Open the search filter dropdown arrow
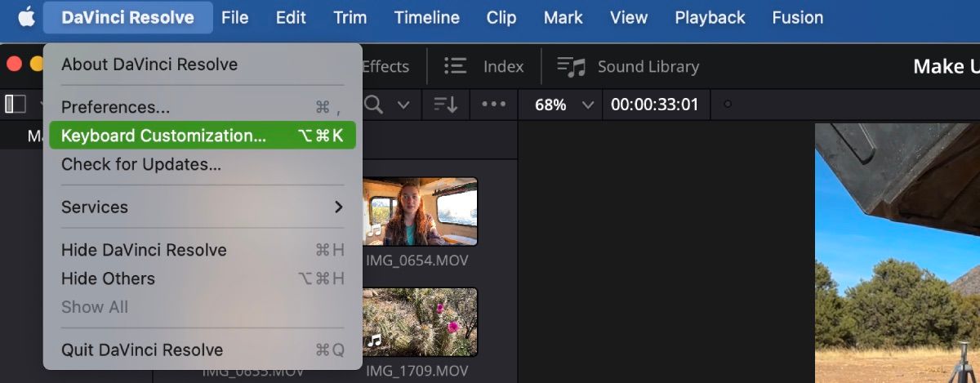 point(403,105)
